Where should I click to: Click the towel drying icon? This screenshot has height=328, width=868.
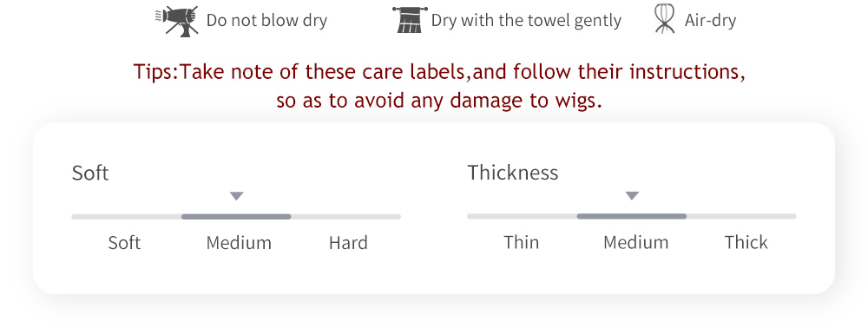(x=411, y=20)
